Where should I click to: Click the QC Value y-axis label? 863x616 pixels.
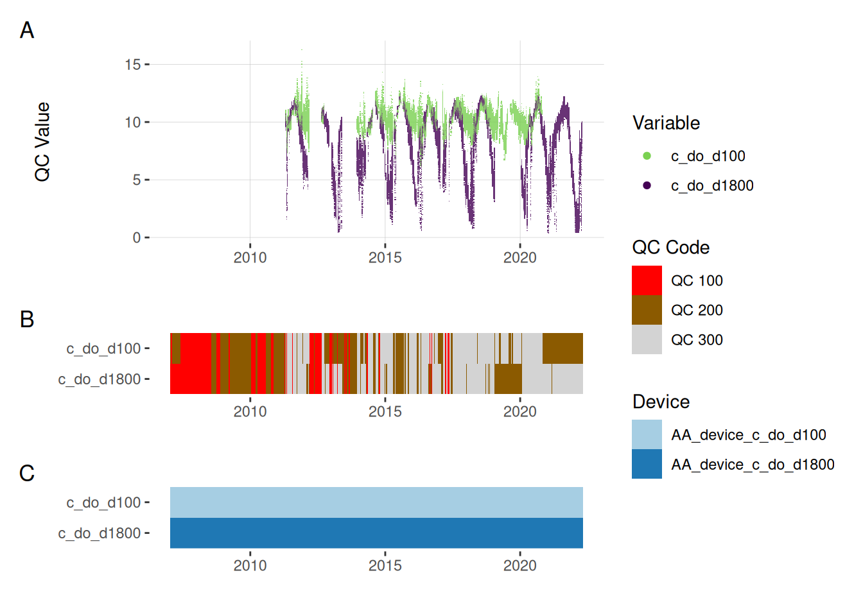(42, 142)
